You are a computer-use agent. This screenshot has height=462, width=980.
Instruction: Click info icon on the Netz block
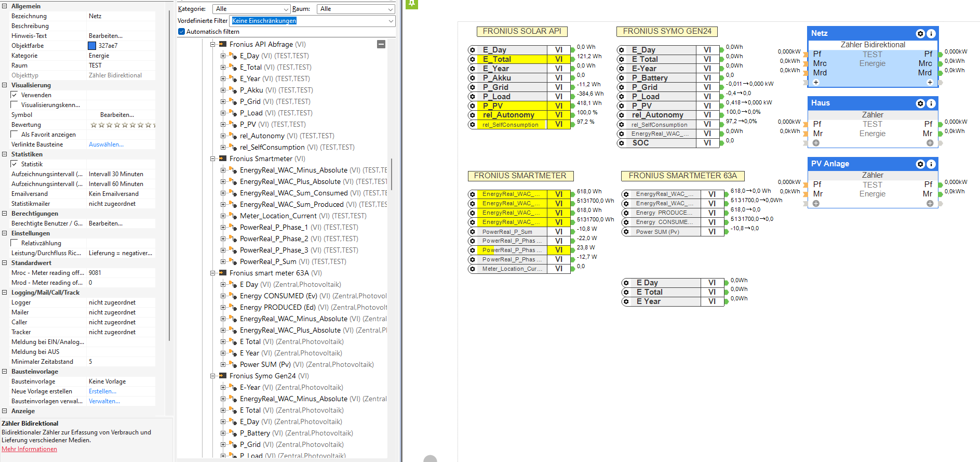931,33
